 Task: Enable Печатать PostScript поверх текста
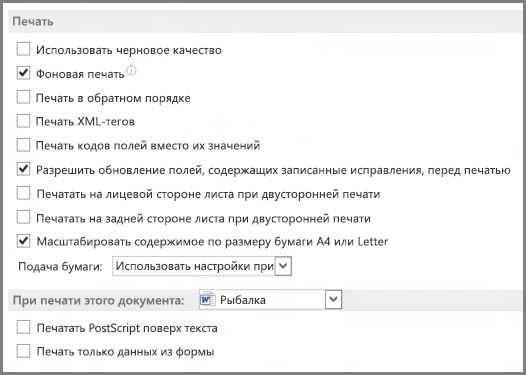pyautogui.click(x=23, y=327)
